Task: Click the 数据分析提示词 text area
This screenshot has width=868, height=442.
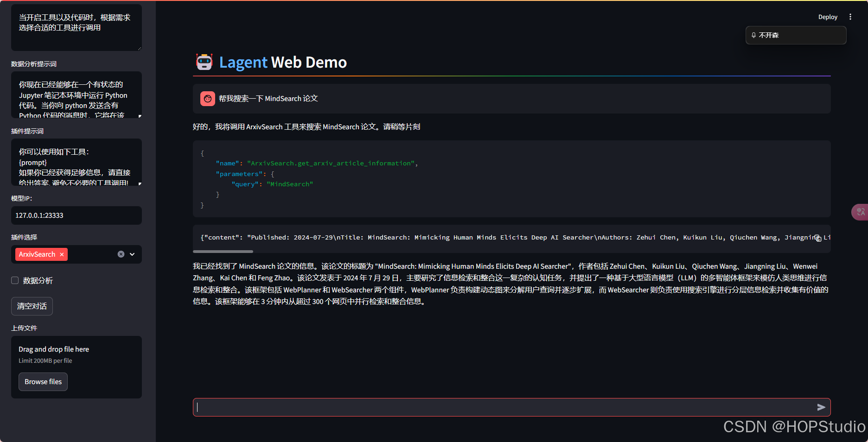Action: pyautogui.click(x=77, y=95)
